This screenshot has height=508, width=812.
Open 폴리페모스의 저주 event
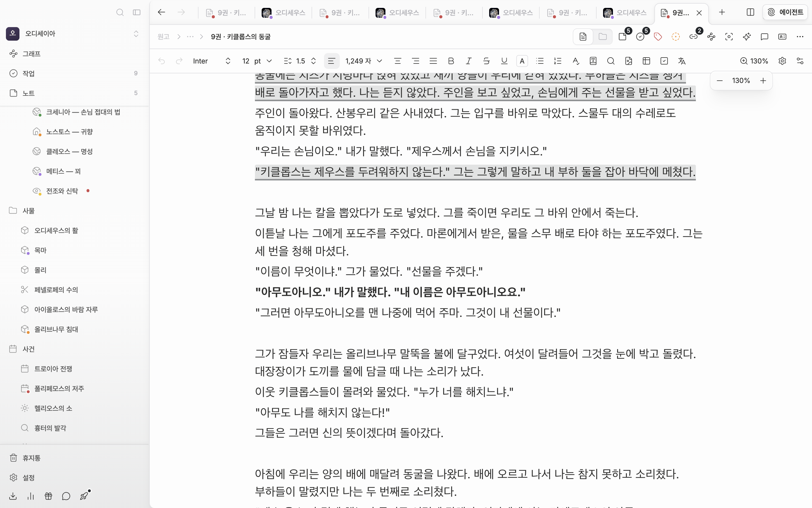[74, 388]
